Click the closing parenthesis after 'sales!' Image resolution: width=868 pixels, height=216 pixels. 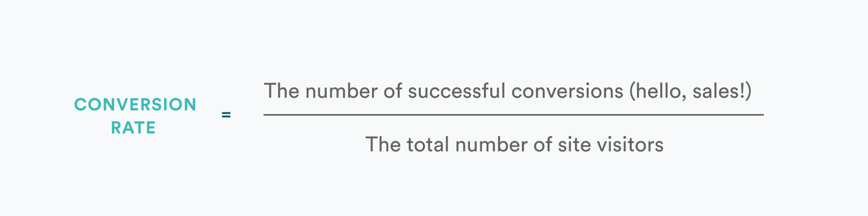pyautogui.click(x=749, y=92)
